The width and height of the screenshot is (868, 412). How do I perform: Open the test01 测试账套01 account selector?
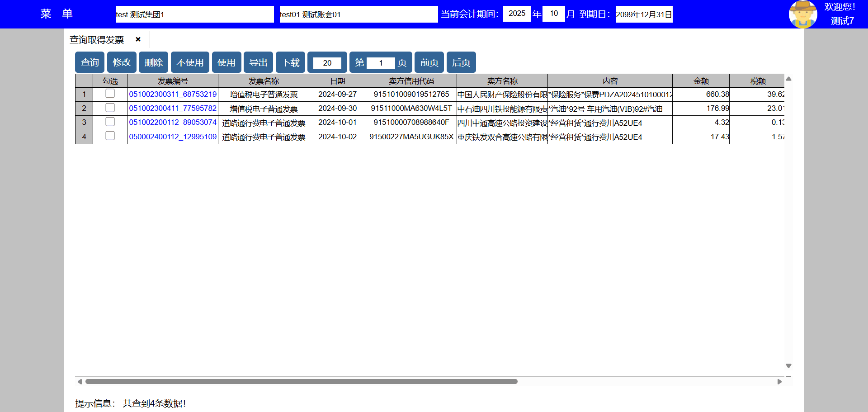(x=358, y=14)
